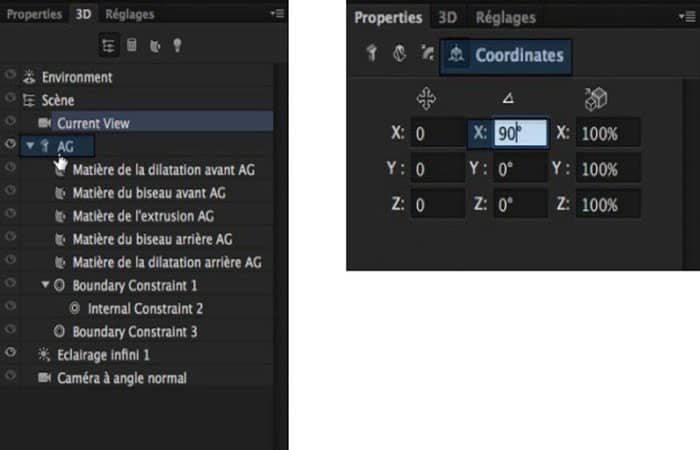This screenshot has width=700, height=450.
Task: Switch to Réglages tab in 3D panel
Action: (130, 14)
